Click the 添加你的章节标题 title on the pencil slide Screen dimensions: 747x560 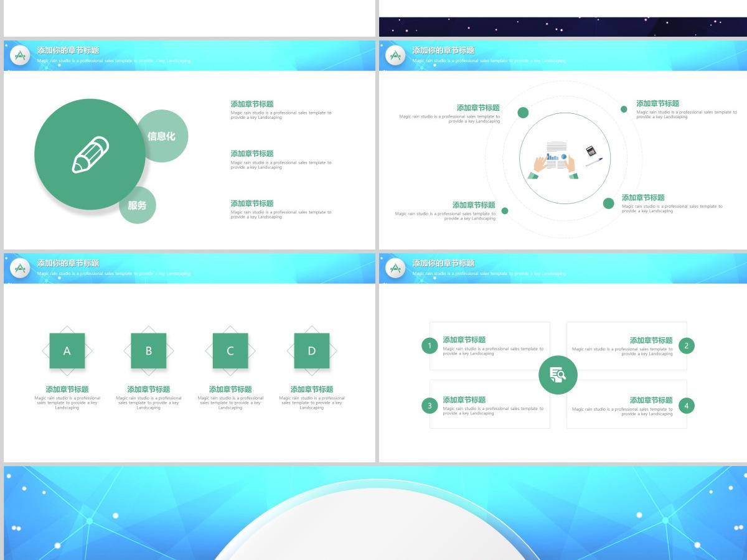[x=68, y=51]
